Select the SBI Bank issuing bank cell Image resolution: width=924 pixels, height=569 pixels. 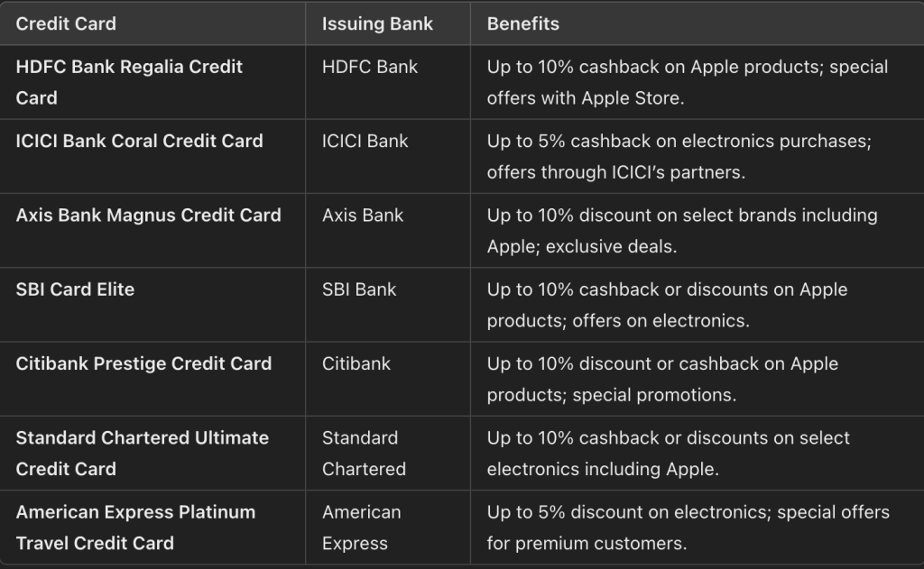(361, 289)
